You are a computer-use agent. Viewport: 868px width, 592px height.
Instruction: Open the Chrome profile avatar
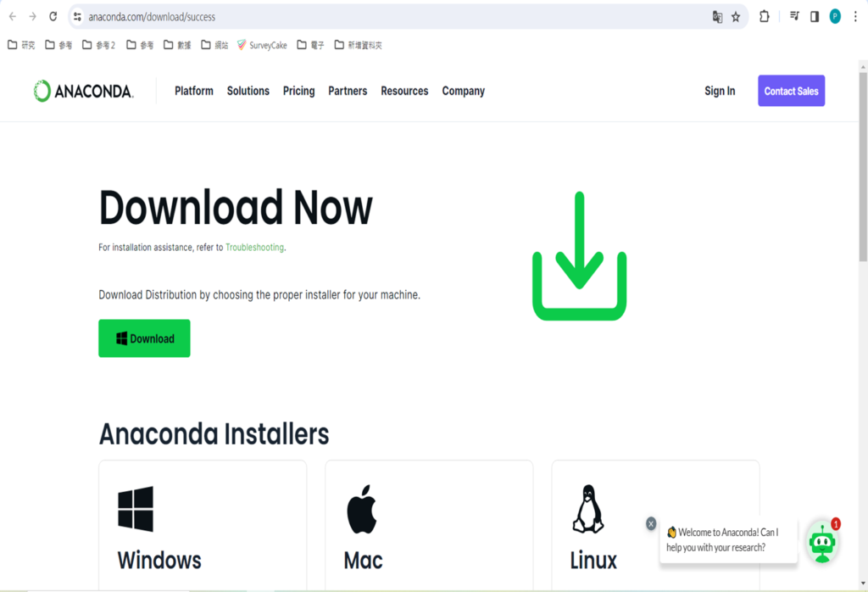pos(835,16)
